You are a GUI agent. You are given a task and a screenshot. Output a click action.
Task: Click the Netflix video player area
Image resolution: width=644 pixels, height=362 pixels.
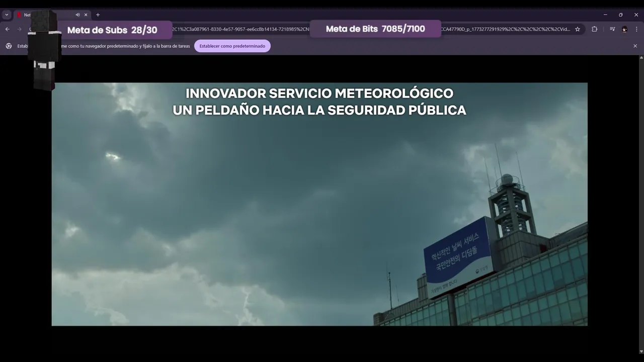click(x=319, y=204)
